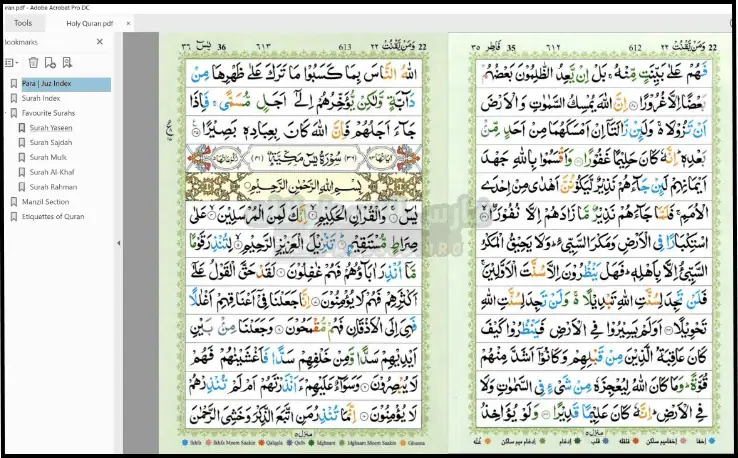Select the Holy Quran.pdf document tab

[x=88, y=22]
